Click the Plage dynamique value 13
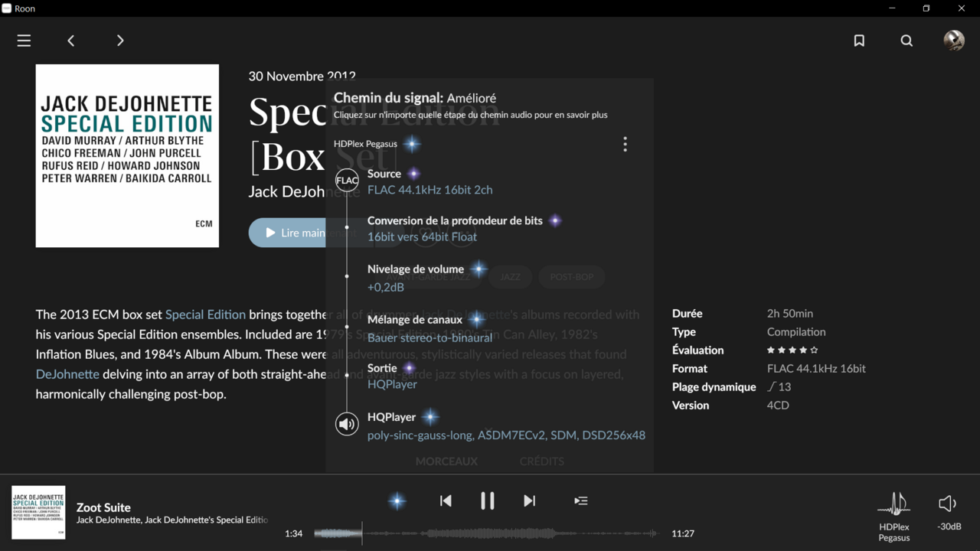This screenshot has height=551, width=980. pos(779,387)
